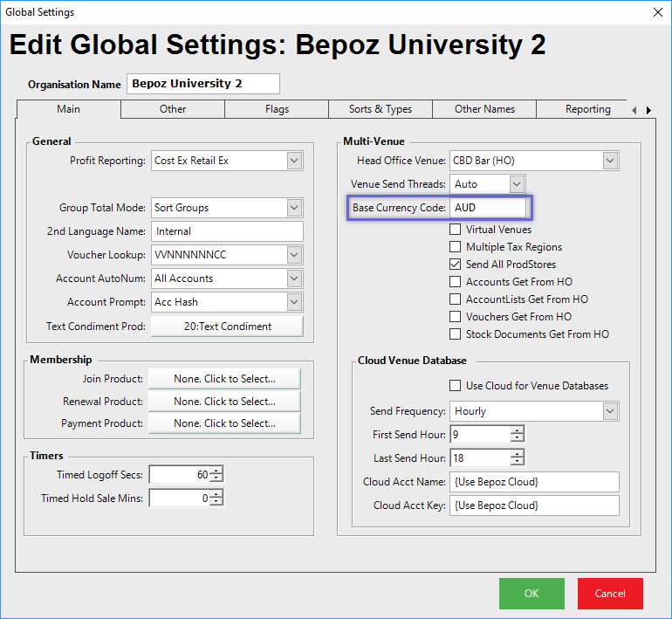Uncheck Send All ProdStores
672x619 pixels.
point(456,265)
